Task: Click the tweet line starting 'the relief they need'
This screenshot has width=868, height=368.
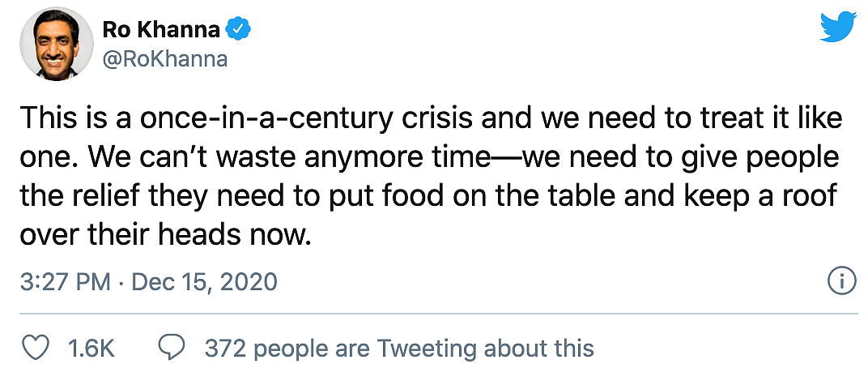Action: tap(427, 197)
